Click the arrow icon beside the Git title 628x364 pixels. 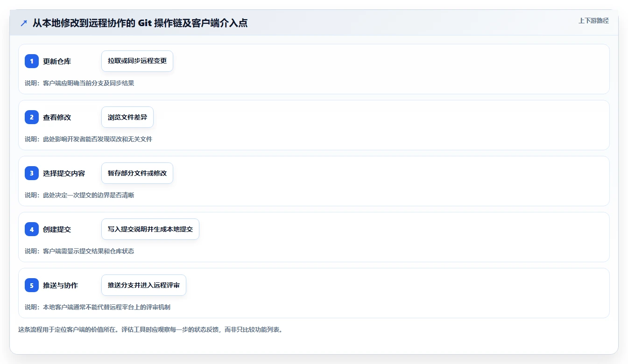point(24,23)
